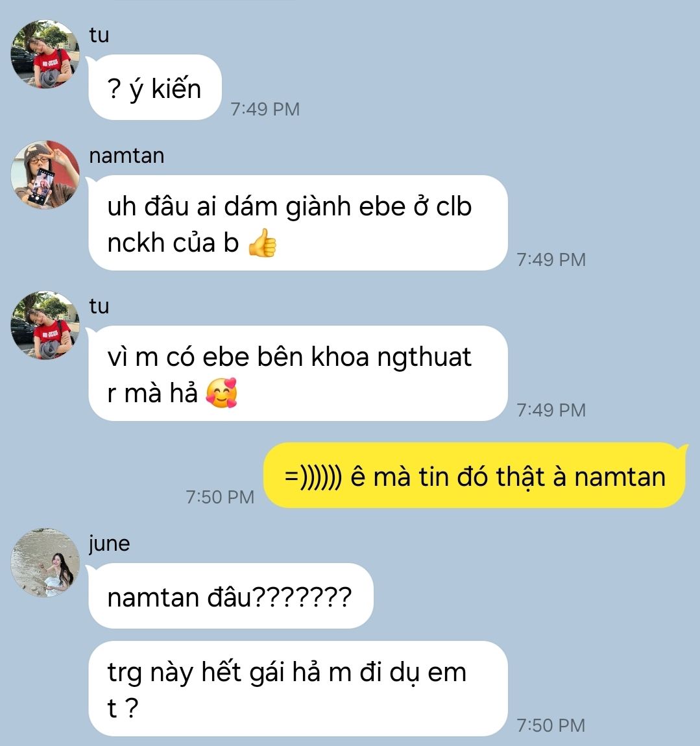
Task: Open tu's profile photo on first message
Action: tap(45, 54)
